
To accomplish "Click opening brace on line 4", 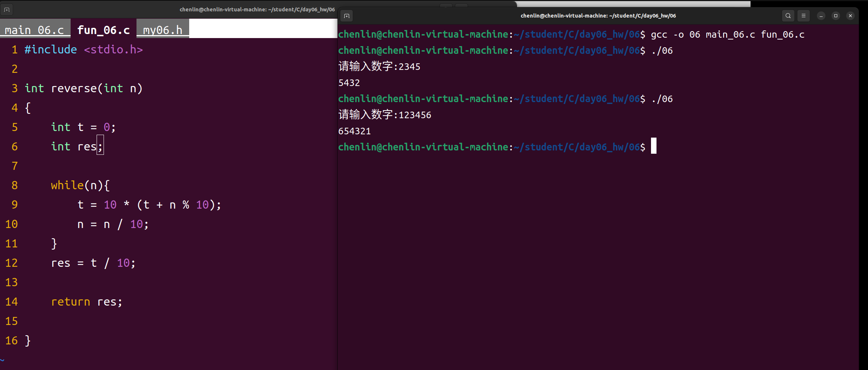I will (28, 108).
